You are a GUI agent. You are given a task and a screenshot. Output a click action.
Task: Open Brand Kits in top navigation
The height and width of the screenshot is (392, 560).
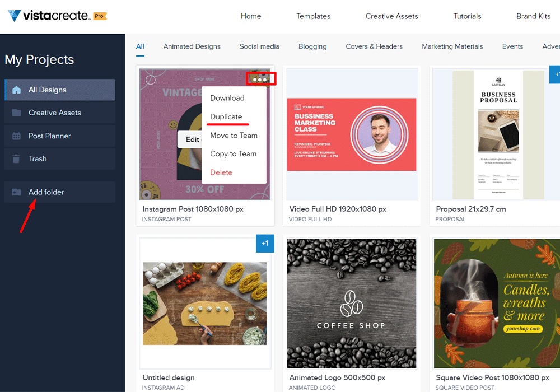tap(533, 16)
